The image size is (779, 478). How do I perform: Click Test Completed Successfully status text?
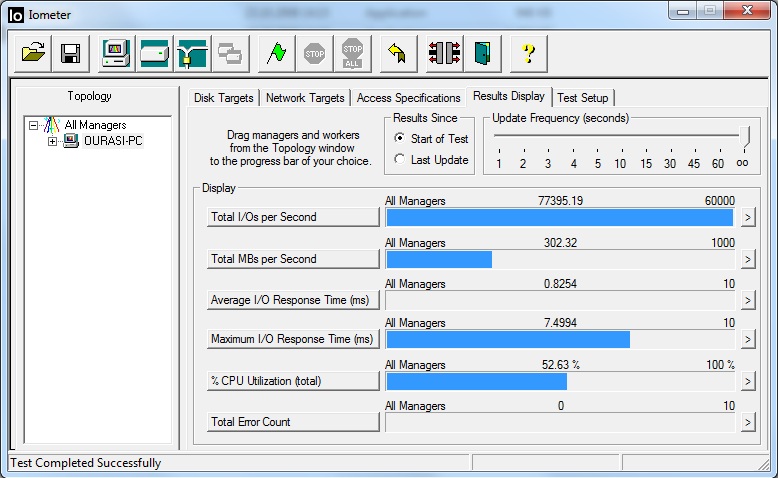coord(85,463)
